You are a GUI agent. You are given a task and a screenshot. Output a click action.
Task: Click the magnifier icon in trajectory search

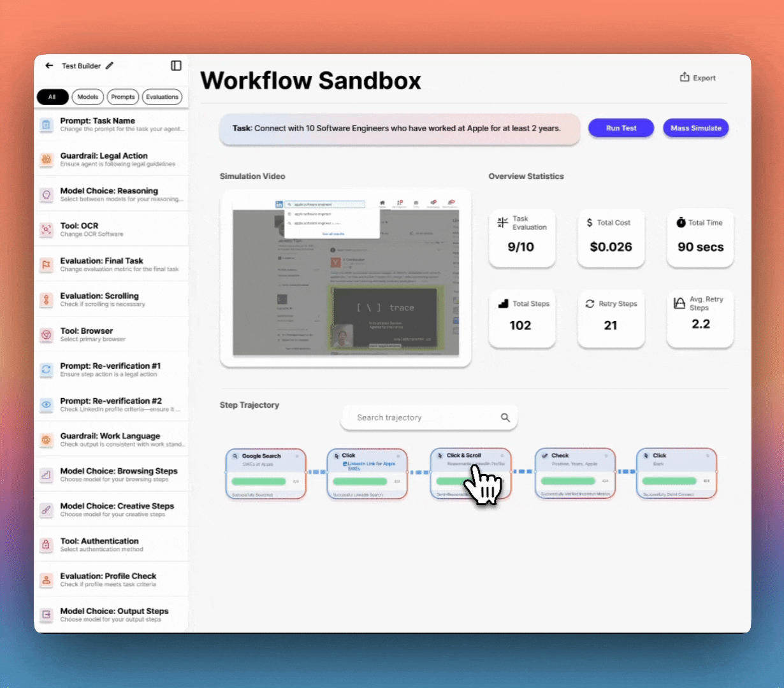(x=505, y=418)
